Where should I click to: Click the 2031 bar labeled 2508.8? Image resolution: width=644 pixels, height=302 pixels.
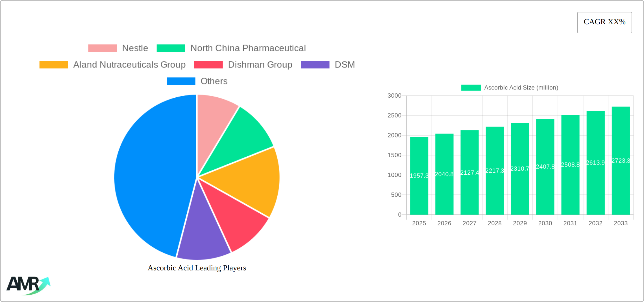click(570, 165)
